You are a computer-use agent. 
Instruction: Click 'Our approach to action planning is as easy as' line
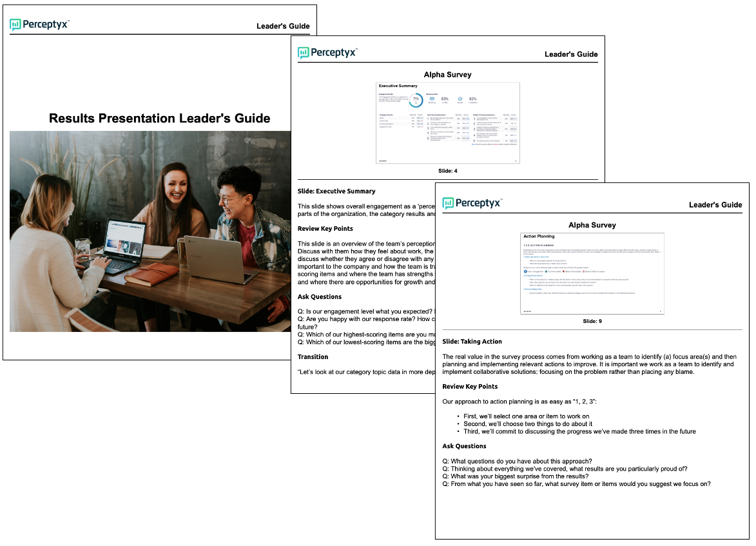click(x=519, y=402)
